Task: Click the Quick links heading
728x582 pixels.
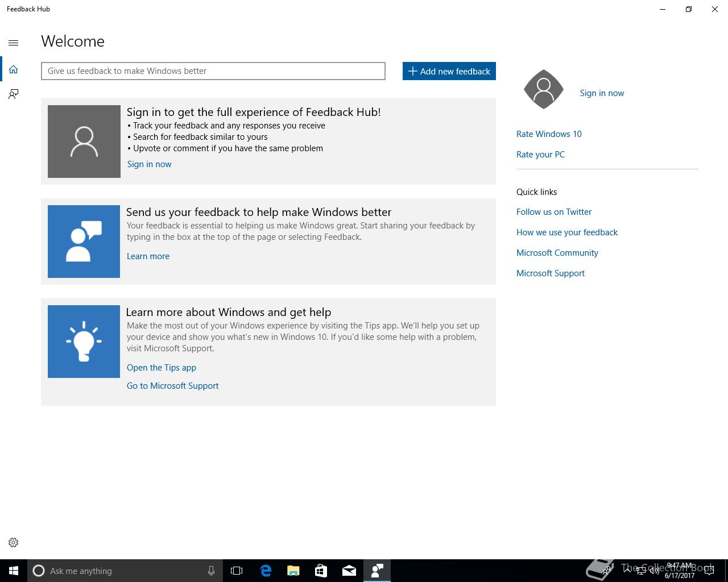Action: coord(537,192)
